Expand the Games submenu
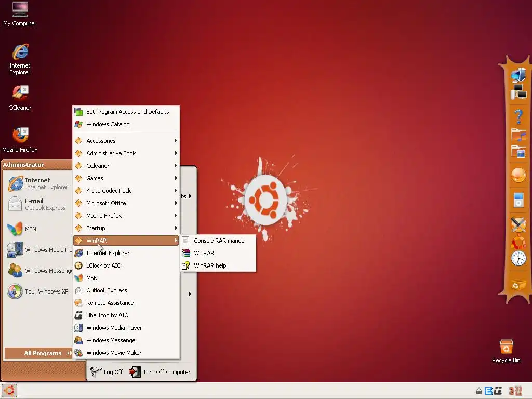 (x=126, y=178)
